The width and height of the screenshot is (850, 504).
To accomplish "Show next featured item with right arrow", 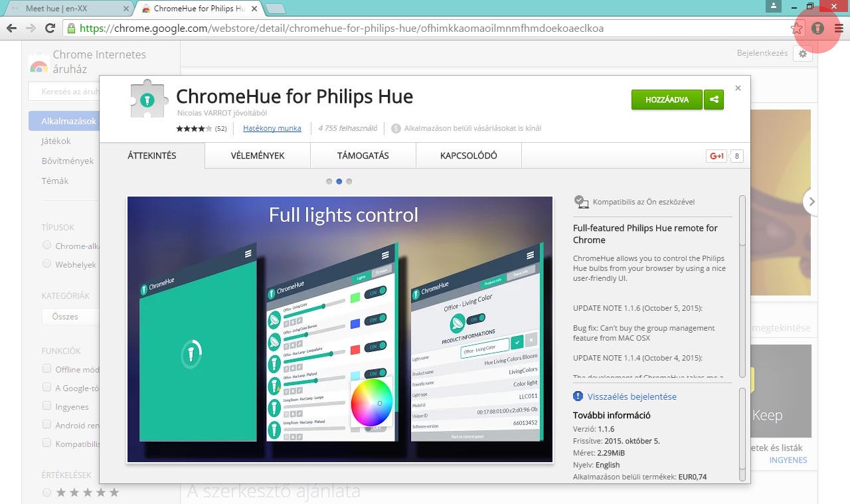I will coord(811,201).
